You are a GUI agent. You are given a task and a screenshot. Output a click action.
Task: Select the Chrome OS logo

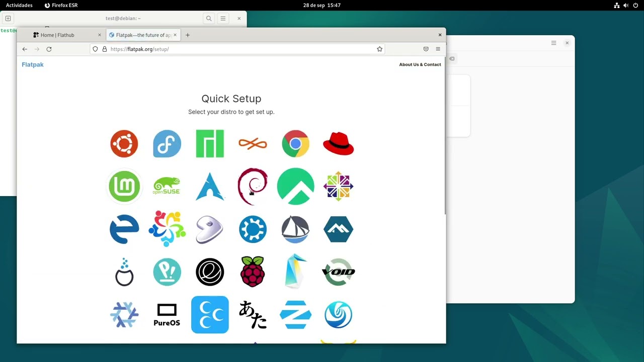pyautogui.click(x=295, y=144)
